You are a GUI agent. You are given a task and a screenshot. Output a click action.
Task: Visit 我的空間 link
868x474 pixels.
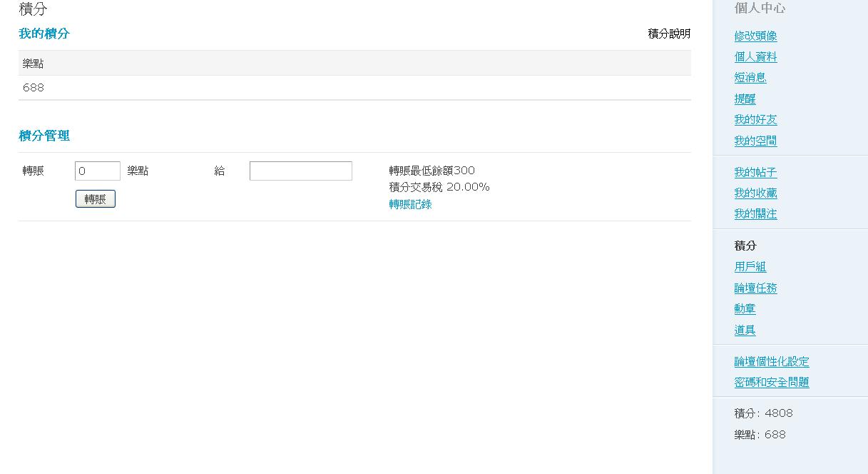point(756,141)
